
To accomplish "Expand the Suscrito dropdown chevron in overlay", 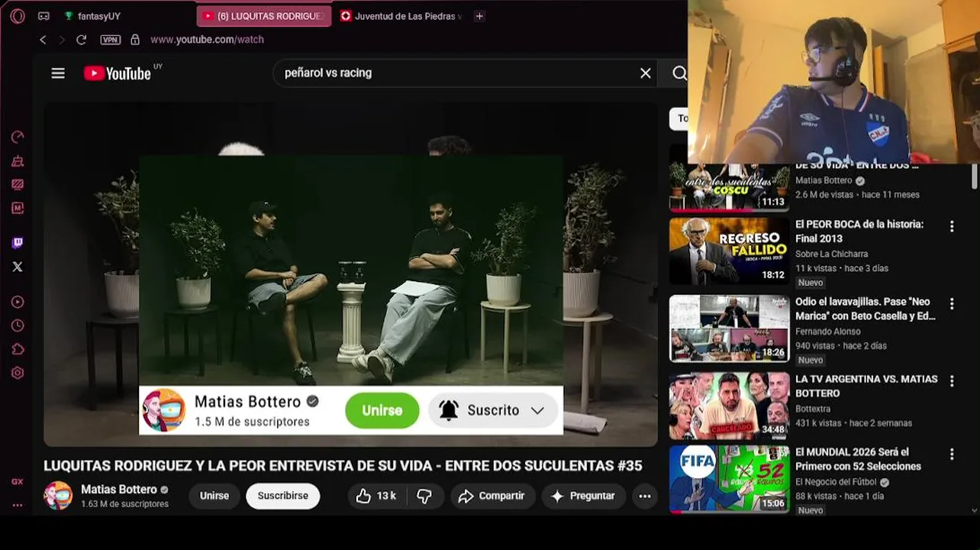I will pyautogui.click(x=537, y=410).
